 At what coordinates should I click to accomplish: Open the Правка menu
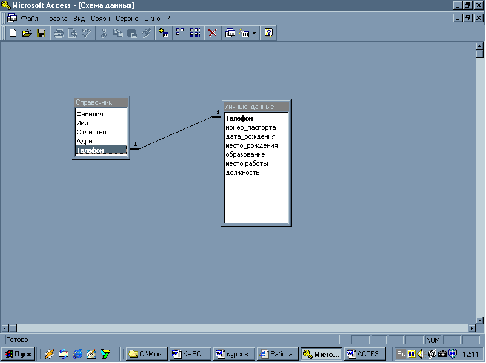[58, 18]
